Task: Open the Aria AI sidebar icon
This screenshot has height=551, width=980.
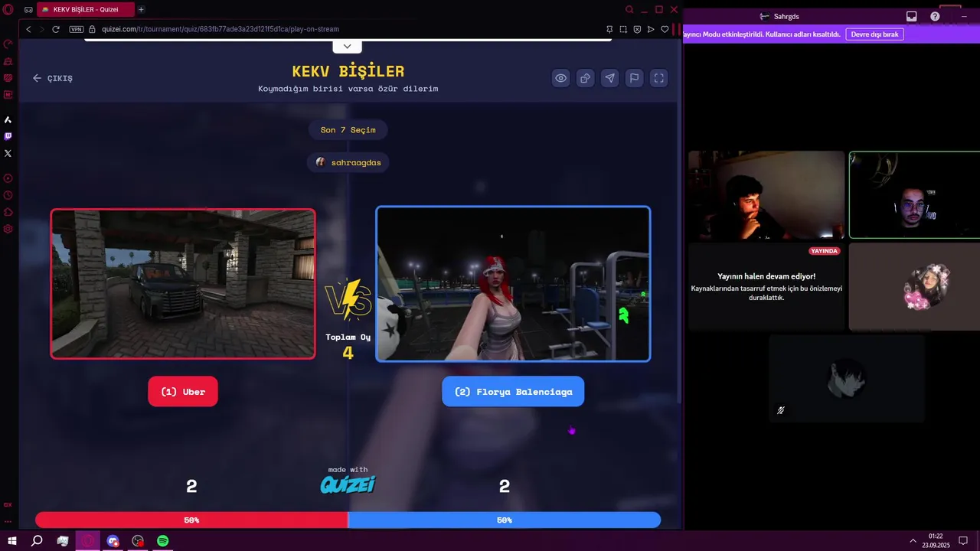Action: tap(8, 120)
